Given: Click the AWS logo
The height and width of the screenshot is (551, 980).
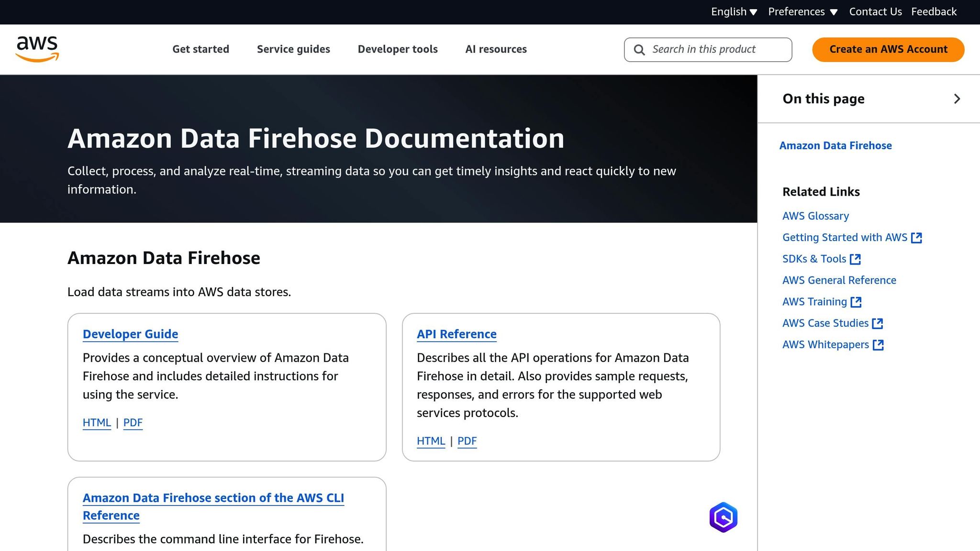Looking at the screenshot, I should coord(37,49).
